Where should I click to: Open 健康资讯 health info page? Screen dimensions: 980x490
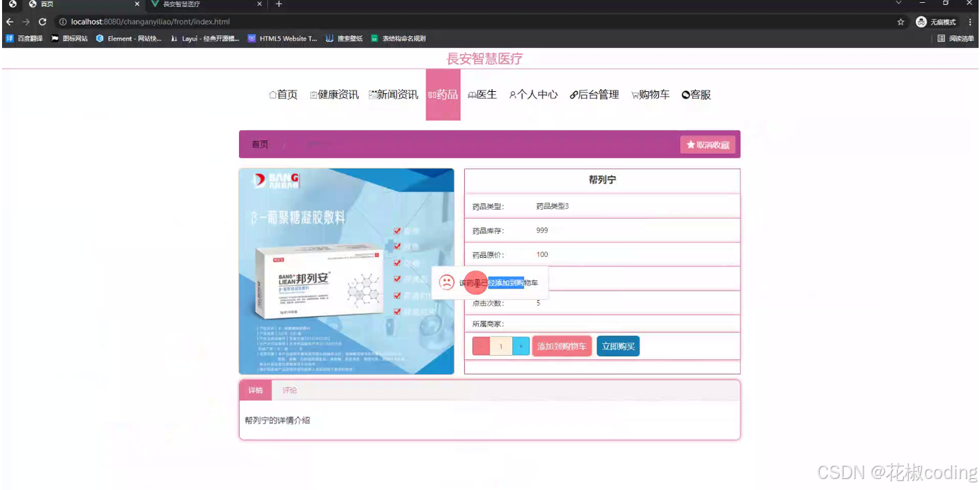(334, 95)
